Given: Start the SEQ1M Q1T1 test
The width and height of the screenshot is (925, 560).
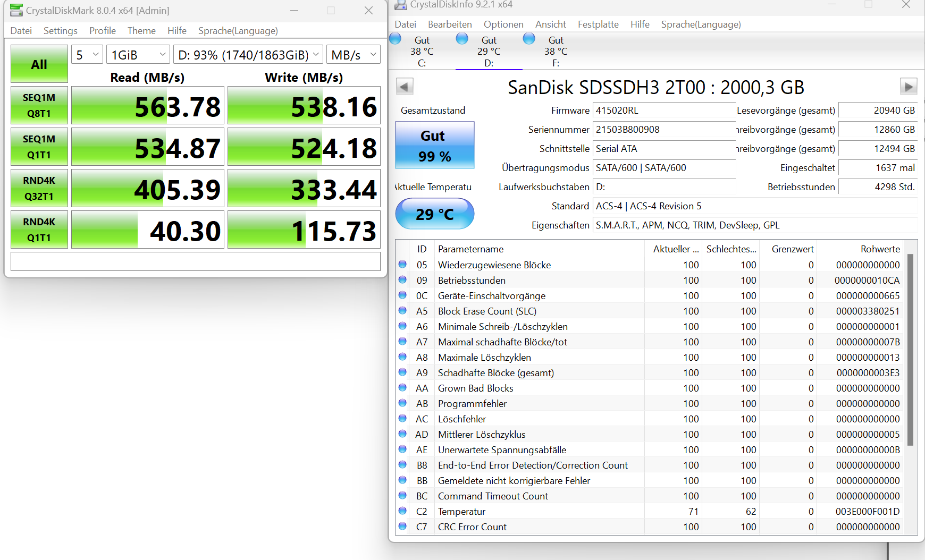Looking at the screenshot, I should [x=39, y=147].
